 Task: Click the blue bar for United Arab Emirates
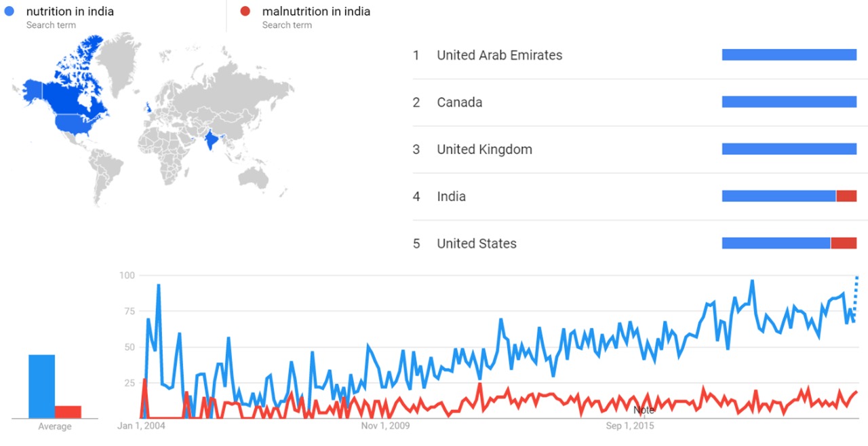(789, 55)
